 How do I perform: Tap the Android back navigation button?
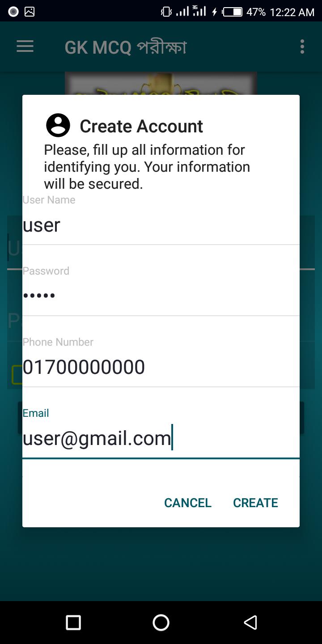250,623
